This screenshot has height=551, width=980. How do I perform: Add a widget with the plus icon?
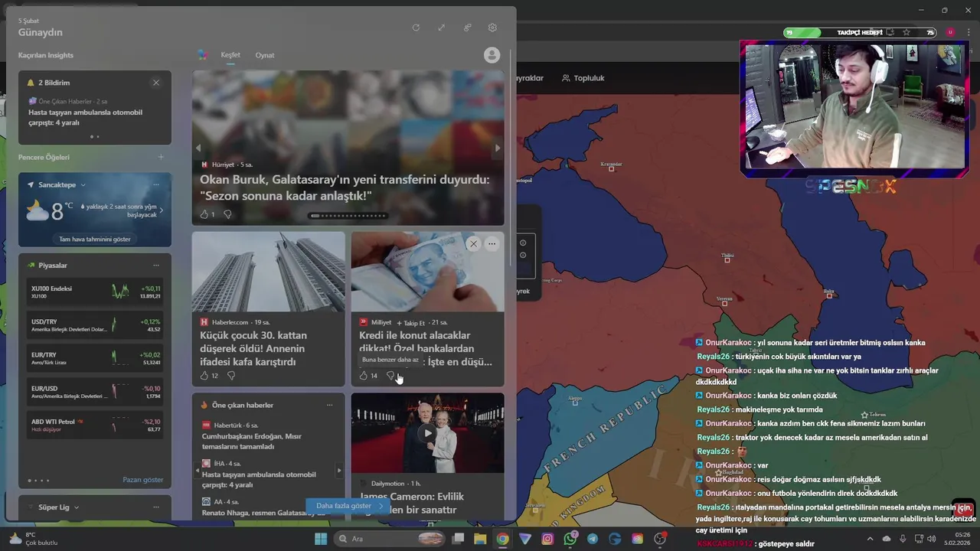coord(161,157)
